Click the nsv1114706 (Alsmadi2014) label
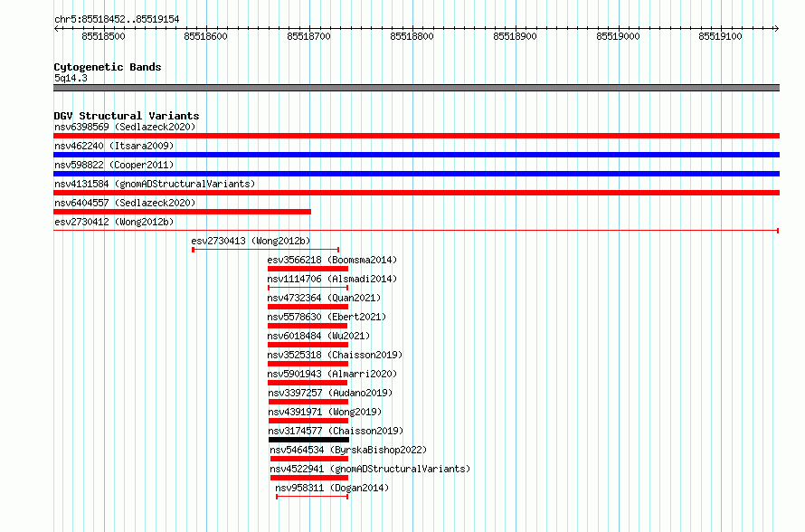This screenshot has width=805, height=532. tap(332, 279)
